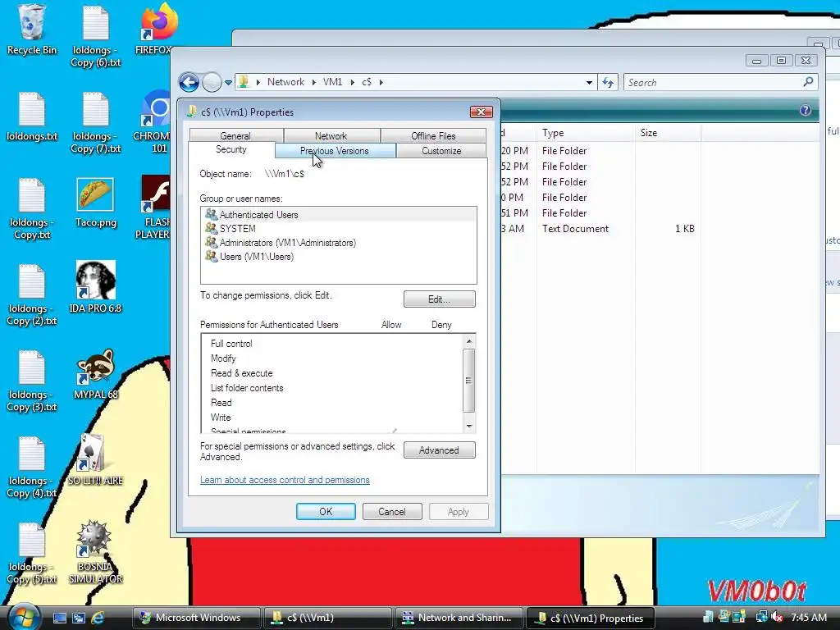Launch the Solitaire card game shortcut
840x630 pixels.
95,460
